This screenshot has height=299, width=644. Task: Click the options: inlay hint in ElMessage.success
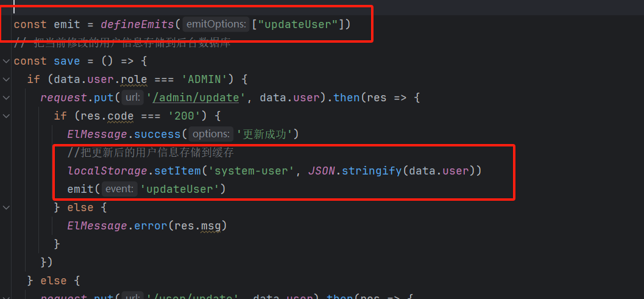tap(211, 134)
